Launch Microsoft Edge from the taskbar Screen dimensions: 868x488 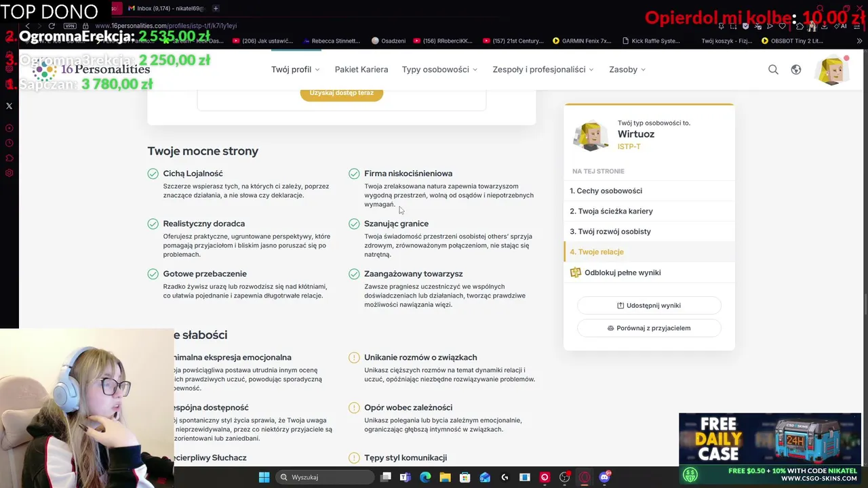[x=425, y=477]
